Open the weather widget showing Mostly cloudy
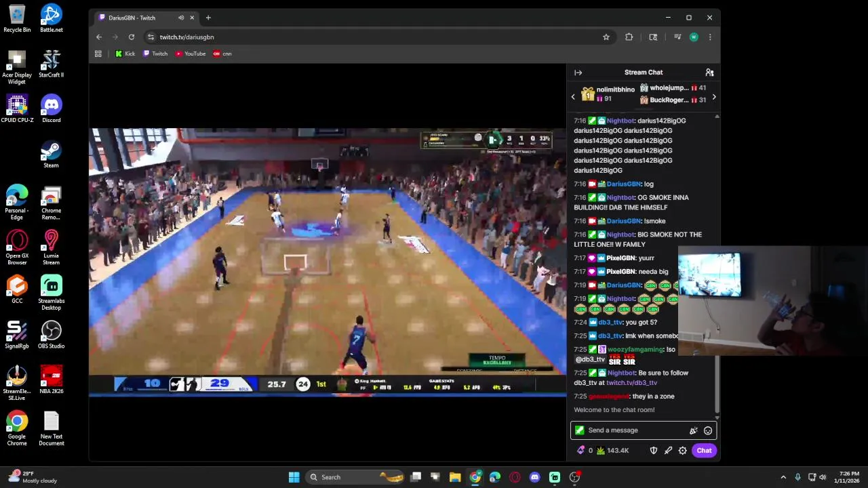The image size is (868, 488). click(x=34, y=477)
